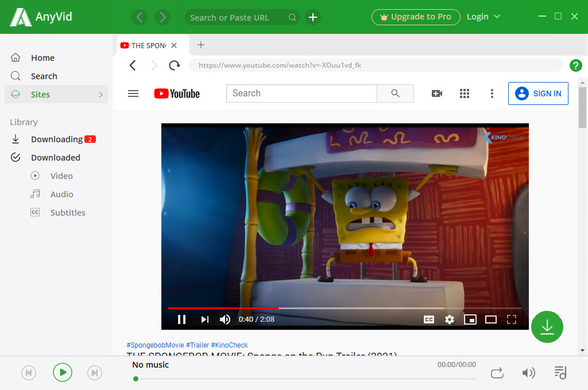
Task: Open YouTube settings three-dot menu
Action: coord(492,93)
